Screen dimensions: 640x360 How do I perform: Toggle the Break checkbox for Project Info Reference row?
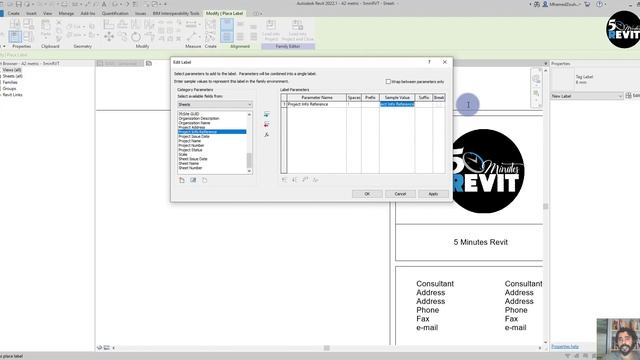tap(439, 104)
